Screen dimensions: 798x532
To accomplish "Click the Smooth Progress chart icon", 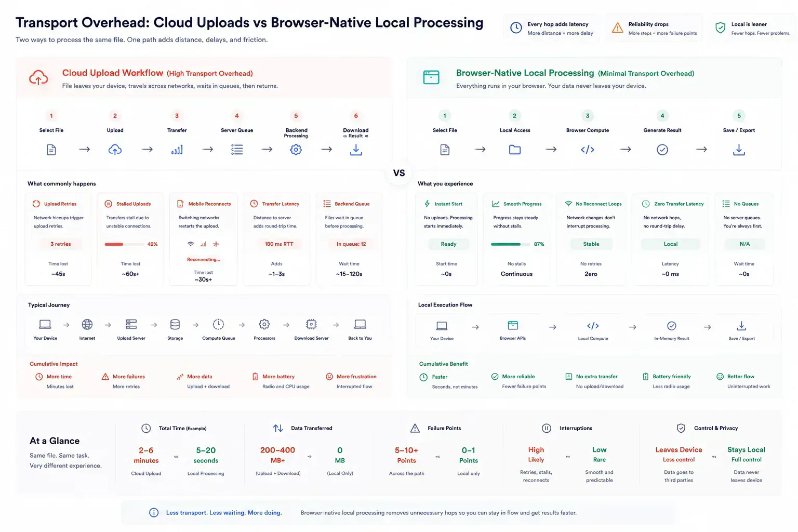I will coord(496,204).
